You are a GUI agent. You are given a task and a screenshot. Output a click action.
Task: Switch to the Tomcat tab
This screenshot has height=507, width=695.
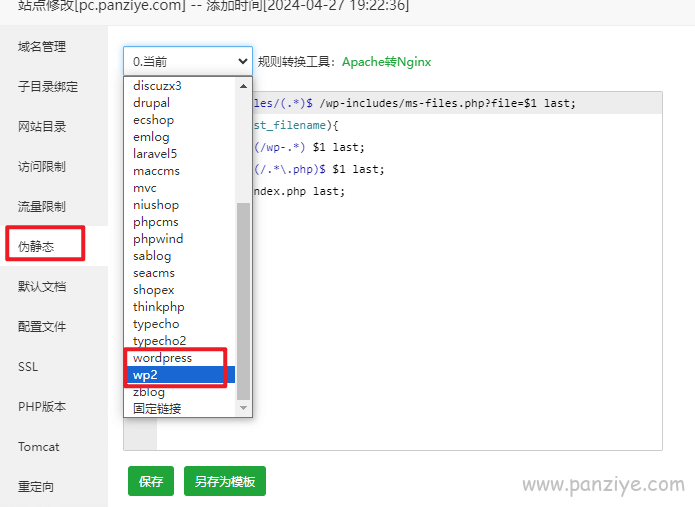[54, 447]
